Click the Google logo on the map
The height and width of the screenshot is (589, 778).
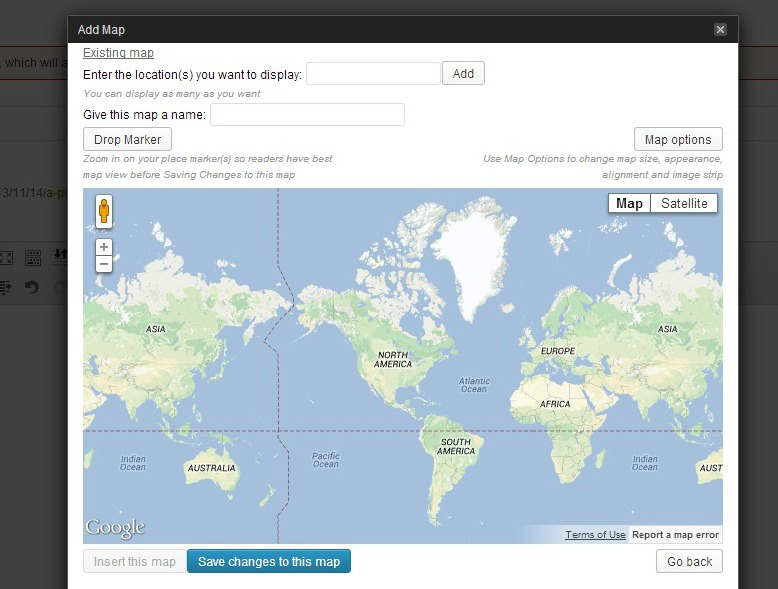115,528
